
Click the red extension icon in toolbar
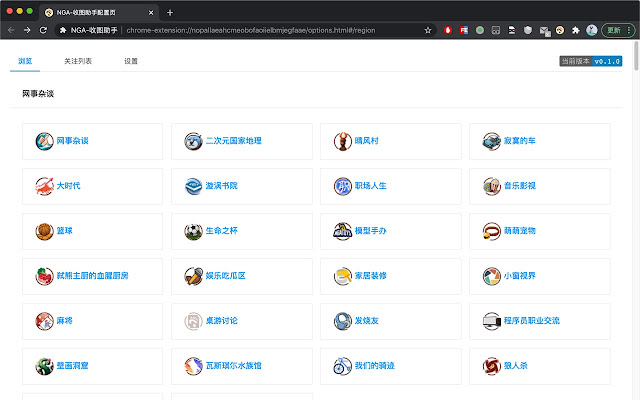pos(448,30)
